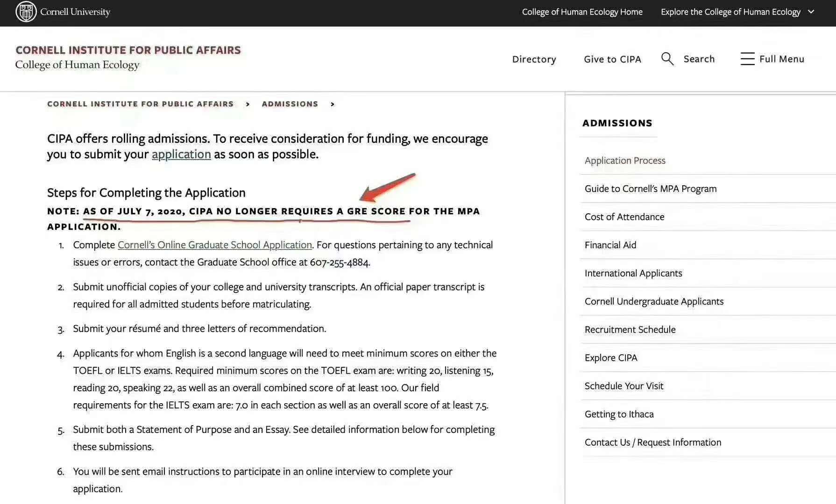This screenshot has height=504, width=836.
Task: Click step 5 about Statement of Purpose
Action: (283, 438)
